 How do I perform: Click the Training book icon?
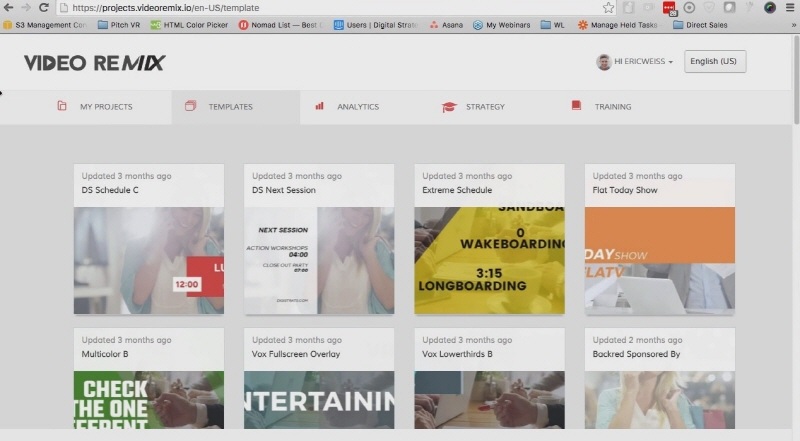[x=577, y=106]
